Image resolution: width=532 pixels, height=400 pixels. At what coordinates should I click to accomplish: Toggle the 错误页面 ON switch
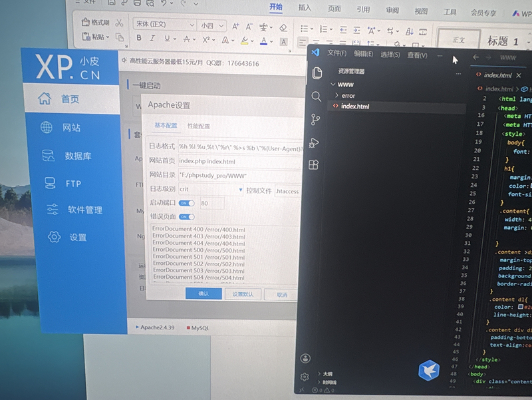(x=187, y=216)
